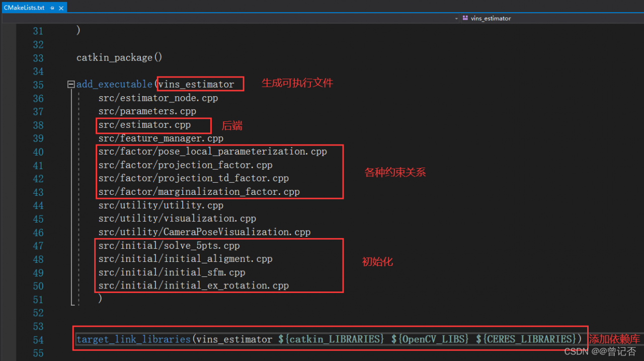Click src/initial/initial_sfm.cpp line
The image size is (644, 361).
[x=172, y=272]
